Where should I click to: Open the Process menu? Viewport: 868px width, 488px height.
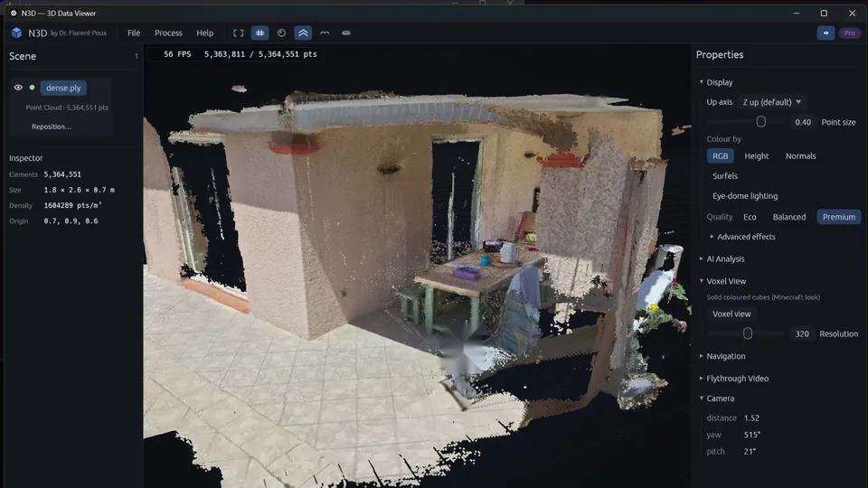(x=168, y=33)
